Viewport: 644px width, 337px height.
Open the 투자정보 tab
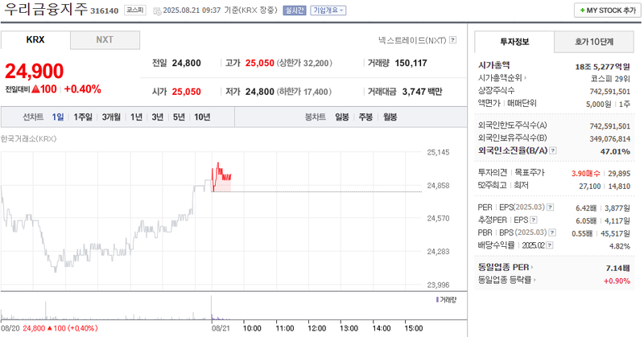point(514,42)
